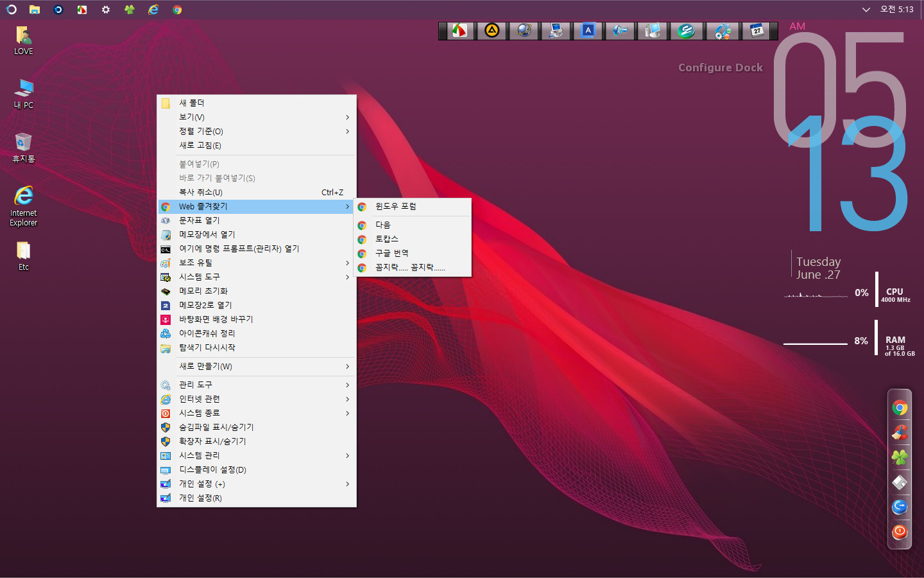Open Internet Explorer from the taskbar
The height and width of the screenshot is (578, 924).
coord(153,10)
